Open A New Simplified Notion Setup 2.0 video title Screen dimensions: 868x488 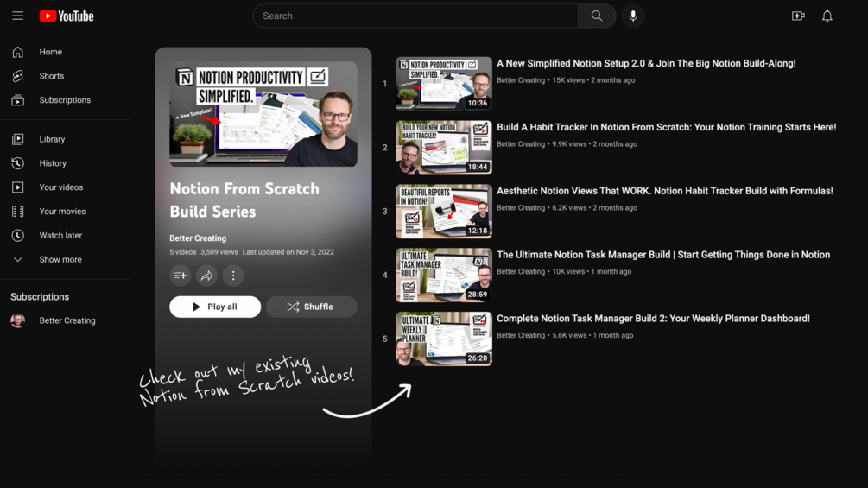[x=646, y=64]
